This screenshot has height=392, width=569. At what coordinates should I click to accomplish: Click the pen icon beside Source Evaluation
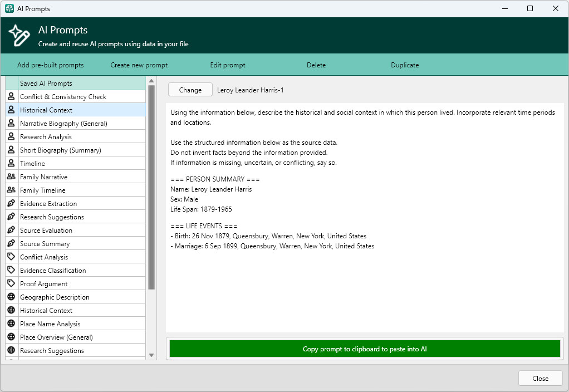[x=11, y=230]
